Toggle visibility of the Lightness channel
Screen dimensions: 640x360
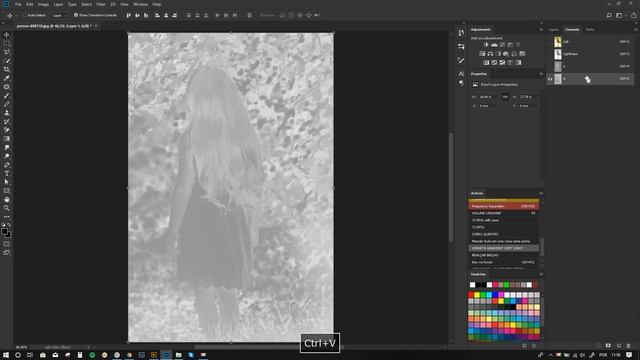click(x=550, y=54)
